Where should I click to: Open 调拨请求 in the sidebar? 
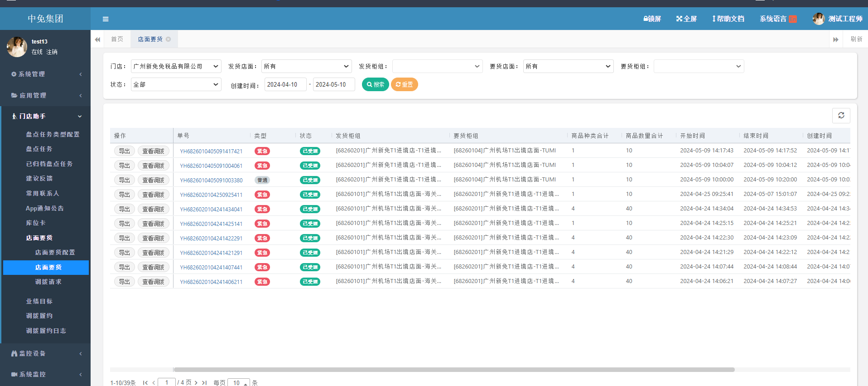48,282
